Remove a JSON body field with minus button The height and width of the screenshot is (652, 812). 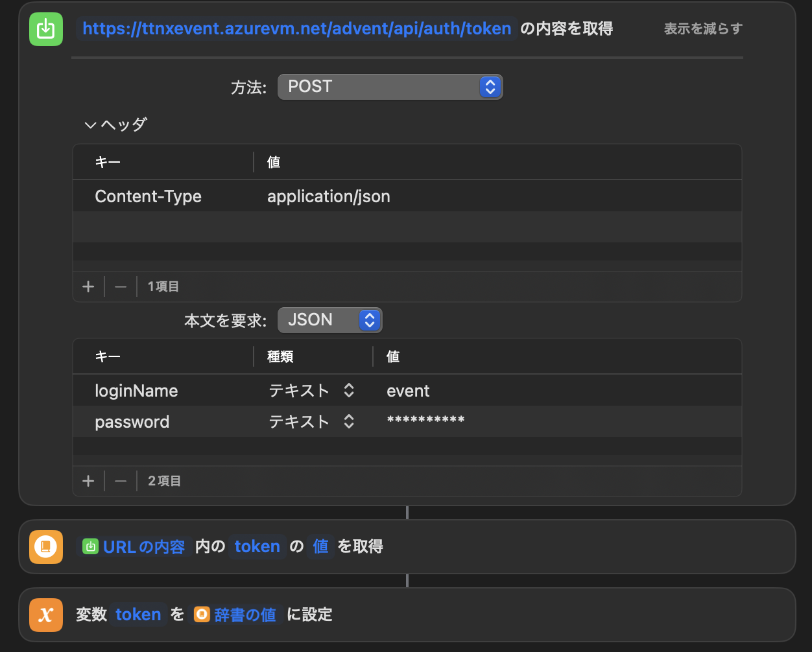[x=120, y=480]
